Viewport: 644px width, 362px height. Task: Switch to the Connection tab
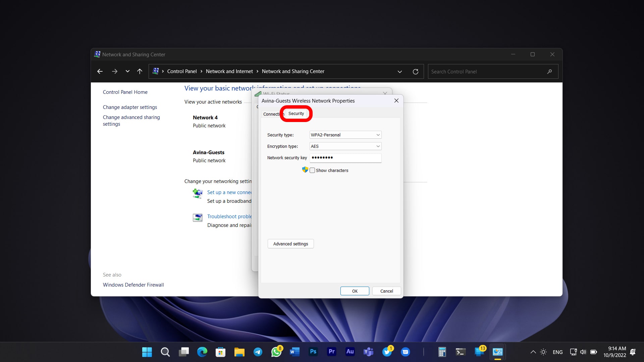click(273, 114)
